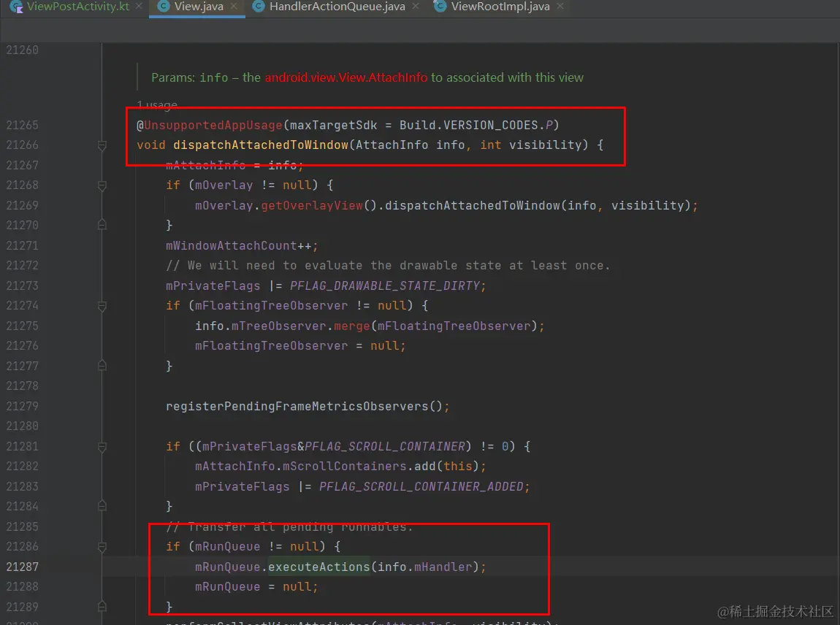Click PFLAG_DRAWABLE_STATE_DIRTY constant
The image size is (840, 625).
(385, 286)
